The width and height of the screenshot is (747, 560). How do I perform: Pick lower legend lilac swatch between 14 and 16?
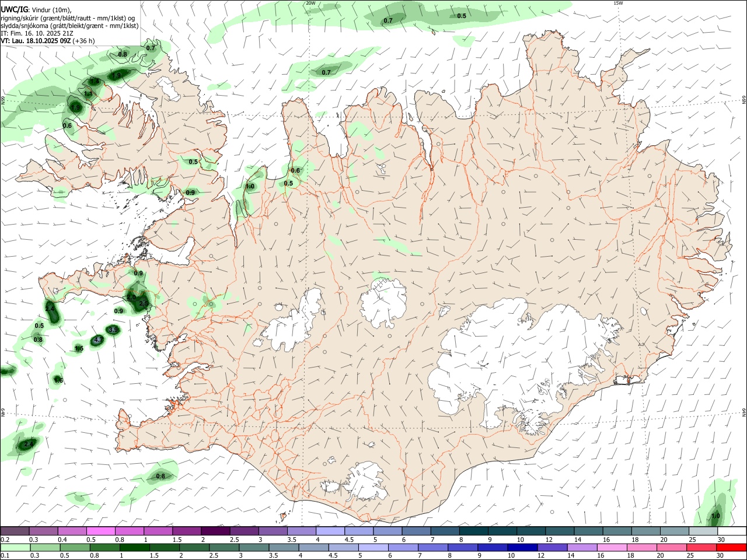pyautogui.click(x=582, y=548)
